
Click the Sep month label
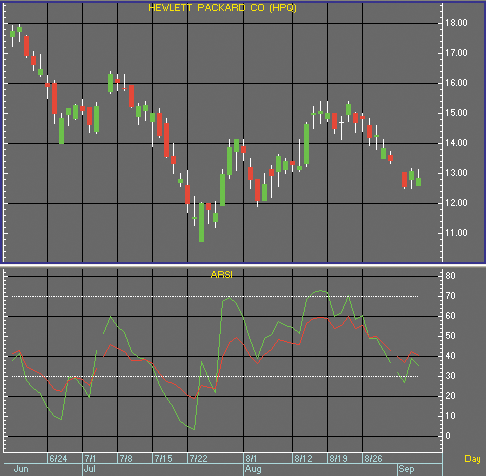(406, 469)
